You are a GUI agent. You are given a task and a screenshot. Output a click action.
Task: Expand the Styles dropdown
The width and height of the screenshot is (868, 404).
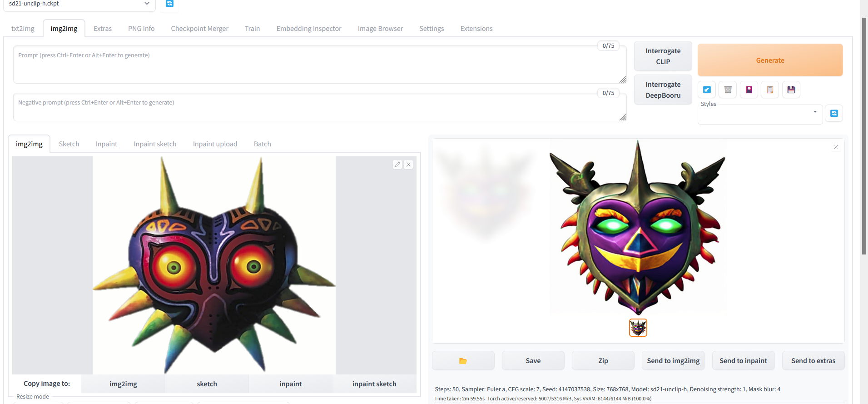coord(760,115)
